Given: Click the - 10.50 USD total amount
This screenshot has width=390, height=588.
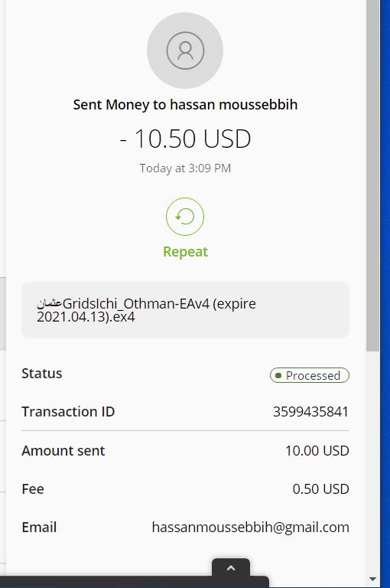Looking at the screenshot, I should (185, 139).
